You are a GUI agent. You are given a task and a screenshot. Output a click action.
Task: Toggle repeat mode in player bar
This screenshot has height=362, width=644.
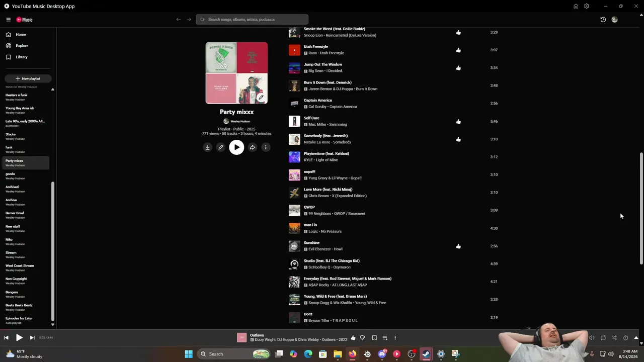click(x=603, y=338)
